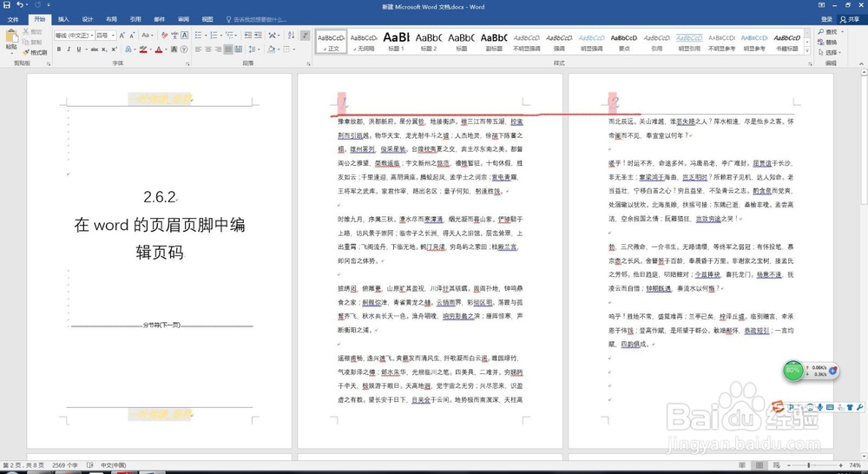Click the Tell me search box
Viewport: 868px width, 474px height.
[256, 19]
